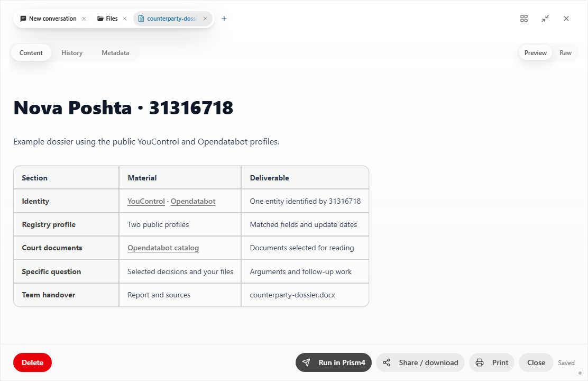588x381 pixels.
Task: Click the share nodes icon
Action: click(387, 362)
